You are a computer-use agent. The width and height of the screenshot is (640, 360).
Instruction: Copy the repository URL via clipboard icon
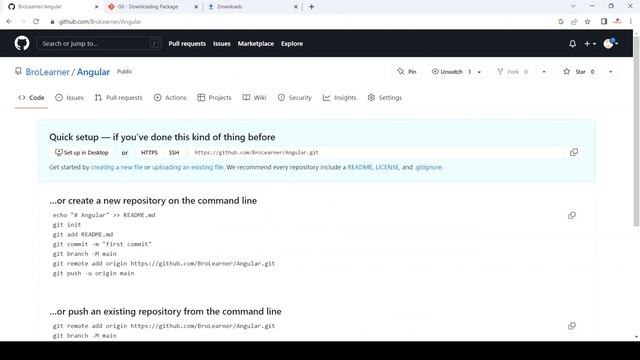pyautogui.click(x=573, y=152)
